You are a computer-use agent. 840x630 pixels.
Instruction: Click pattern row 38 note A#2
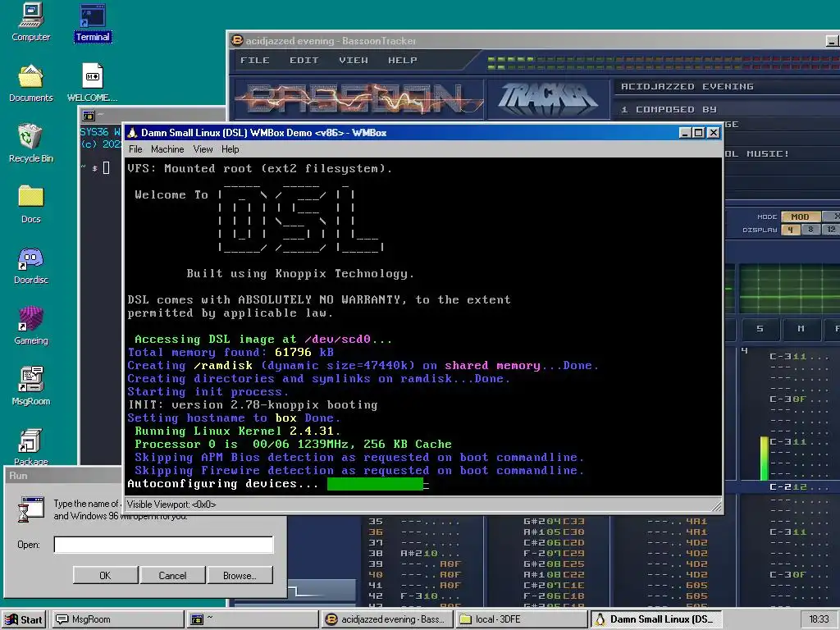[419, 554]
